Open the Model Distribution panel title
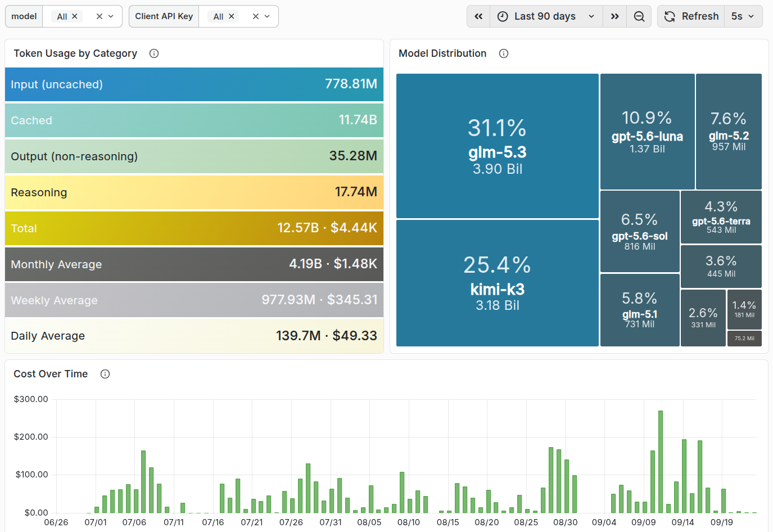 (x=442, y=53)
